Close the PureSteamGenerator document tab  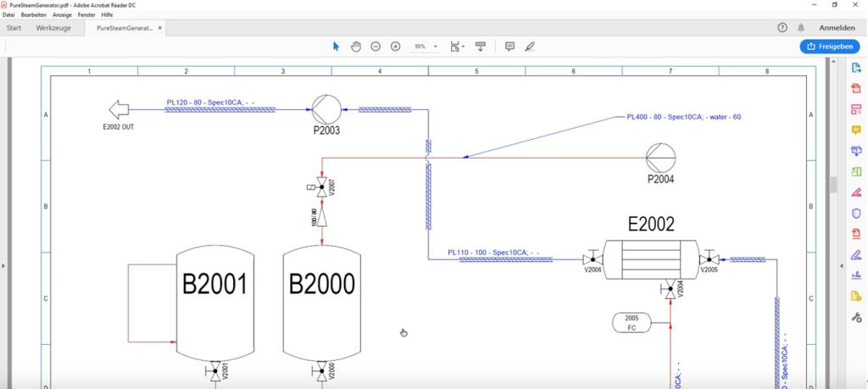point(161,28)
